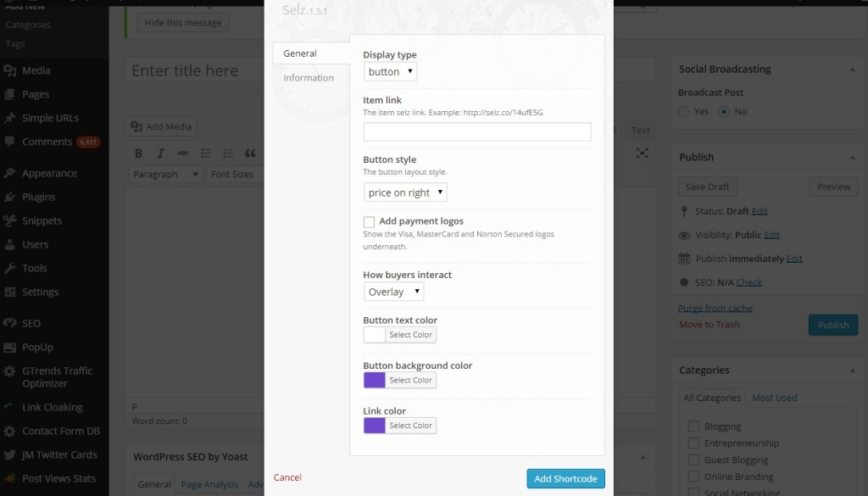
Task: Open the Link Cloaking icon
Action: pyautogui.click(x=9, y=407)
